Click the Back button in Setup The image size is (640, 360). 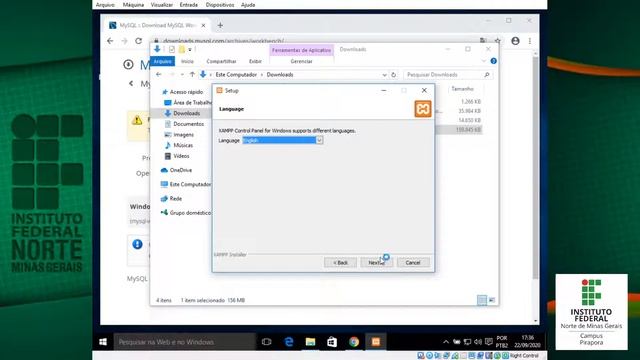(x=340, y=262)
